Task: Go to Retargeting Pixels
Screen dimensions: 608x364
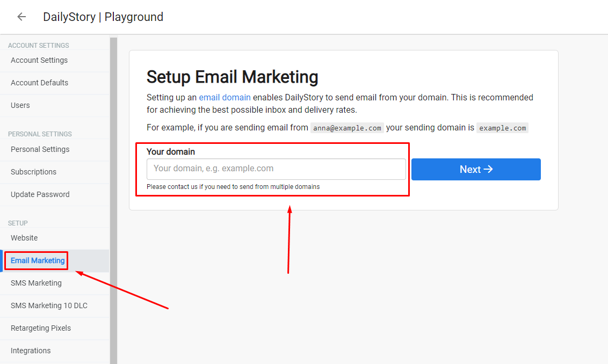Action: pos(55,329)
